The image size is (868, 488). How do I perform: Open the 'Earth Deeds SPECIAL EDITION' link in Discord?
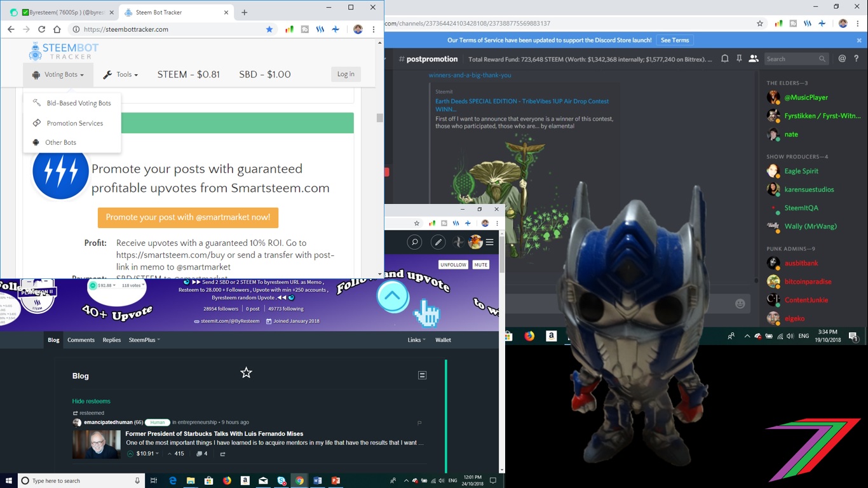[522, 105]
